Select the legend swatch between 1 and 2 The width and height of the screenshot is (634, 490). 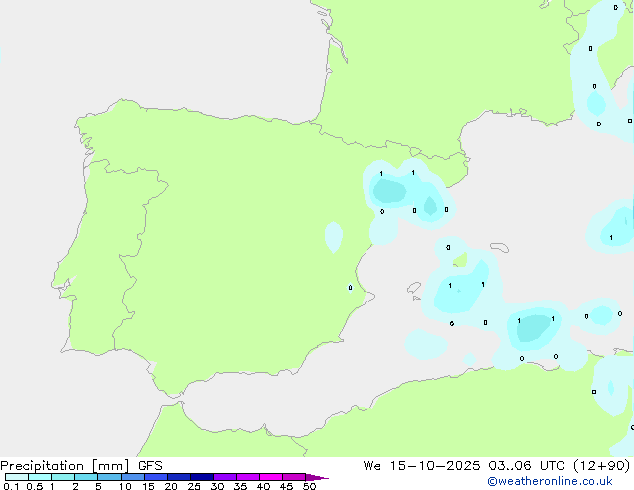pos(63,477)
